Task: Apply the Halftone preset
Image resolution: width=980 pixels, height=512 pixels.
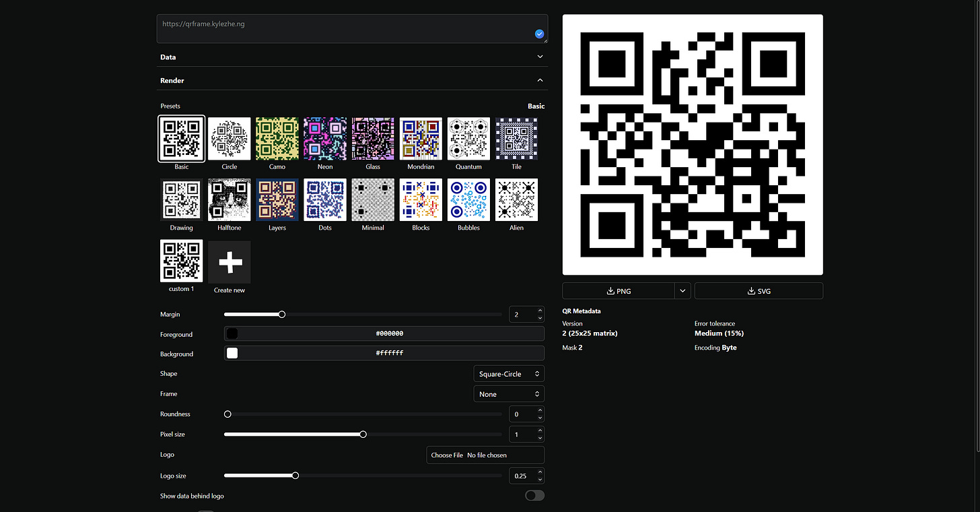Action: (x=230, y=199)
